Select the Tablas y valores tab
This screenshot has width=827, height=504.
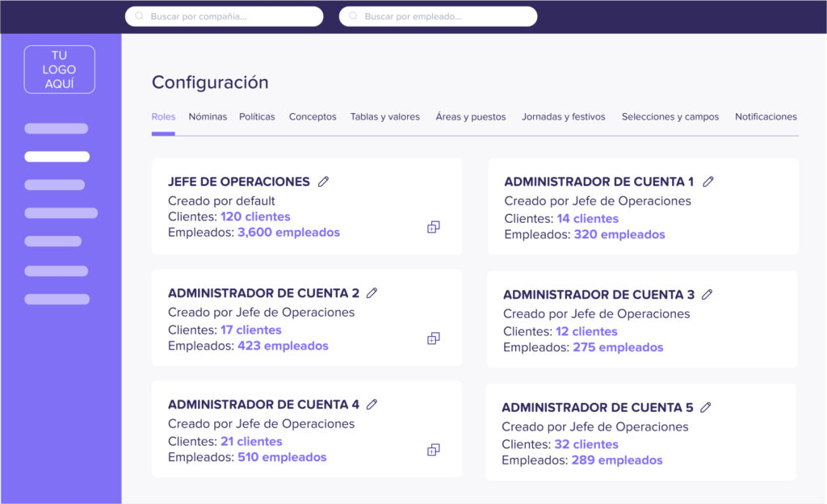coord(385,116)
